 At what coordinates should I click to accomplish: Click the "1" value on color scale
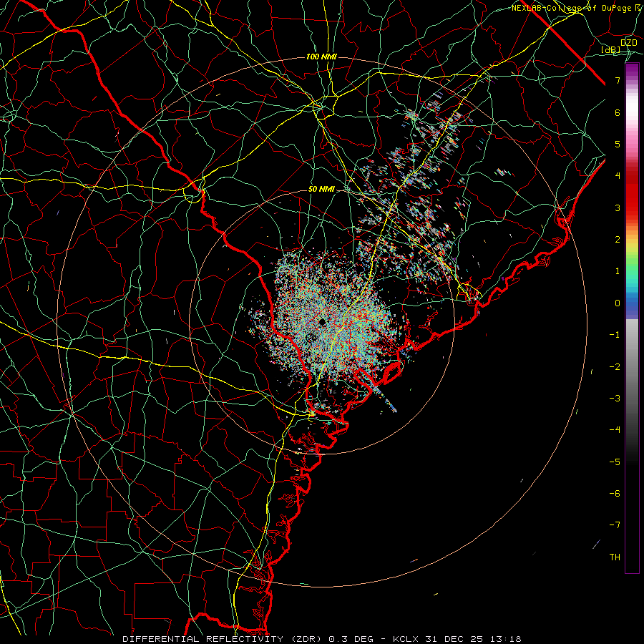618,271
